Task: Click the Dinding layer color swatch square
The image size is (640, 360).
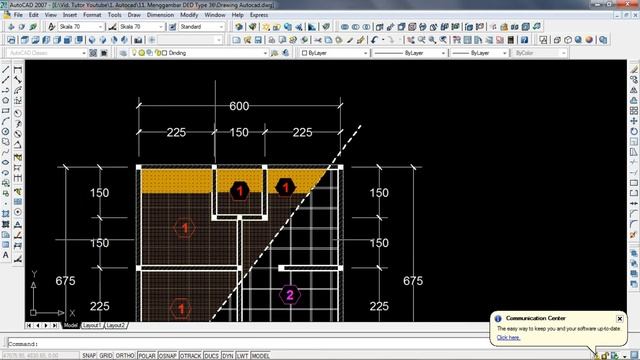Action: [164, 53]
